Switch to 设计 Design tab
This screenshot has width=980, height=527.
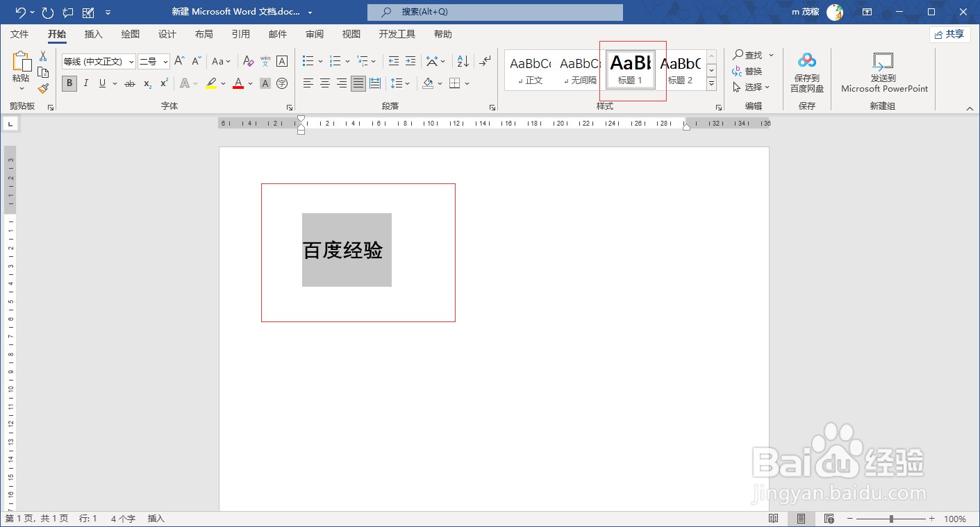[x=167, y=34]
